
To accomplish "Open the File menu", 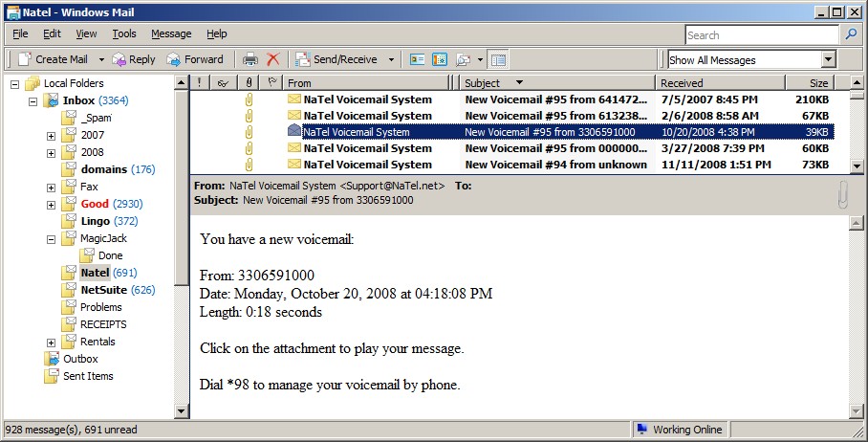I will tap(20, 33).
